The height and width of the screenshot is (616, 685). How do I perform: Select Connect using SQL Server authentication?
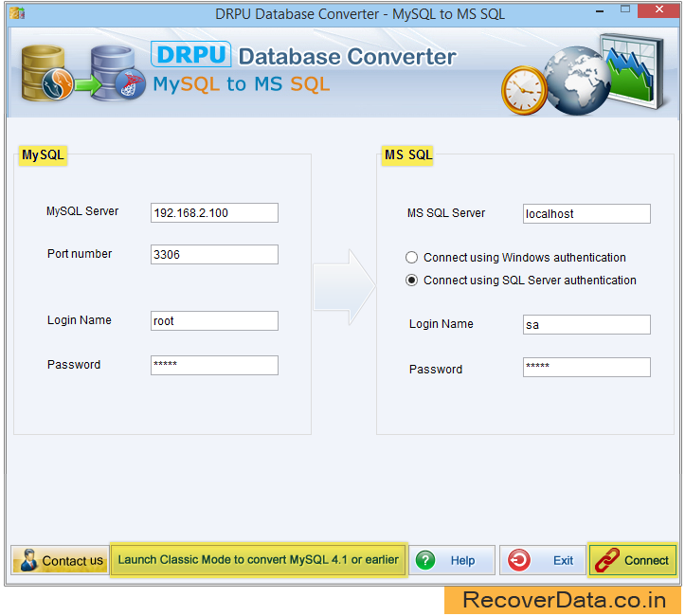[x=521, y=280]
